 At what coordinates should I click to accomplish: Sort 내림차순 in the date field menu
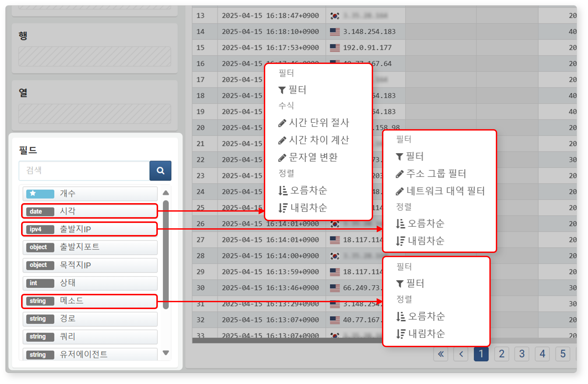pos(303,208)
